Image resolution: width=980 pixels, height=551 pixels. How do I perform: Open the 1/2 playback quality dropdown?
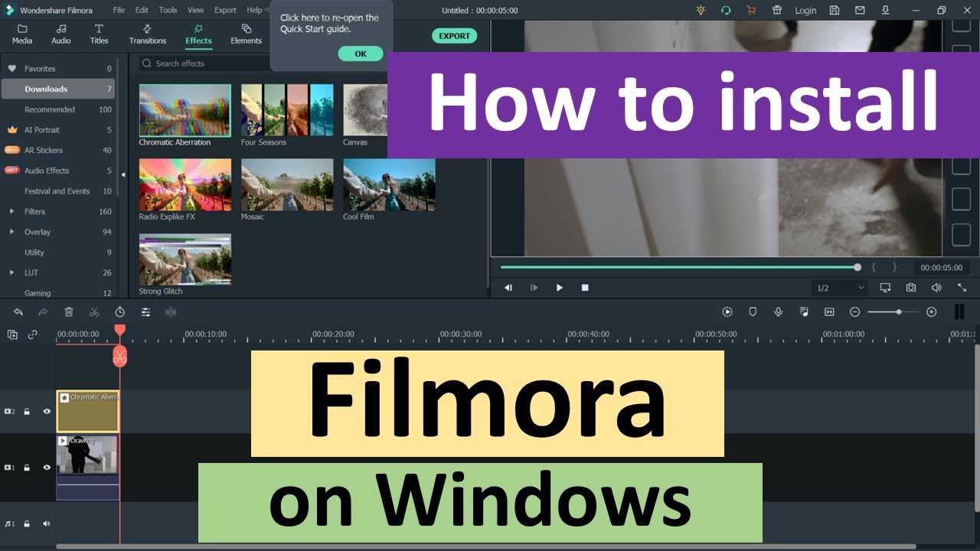[x=840, y=288]
